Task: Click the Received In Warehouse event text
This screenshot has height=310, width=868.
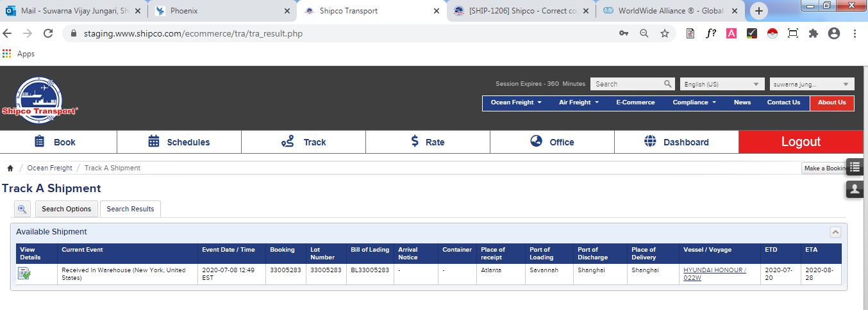Action: tap(124, 273)
